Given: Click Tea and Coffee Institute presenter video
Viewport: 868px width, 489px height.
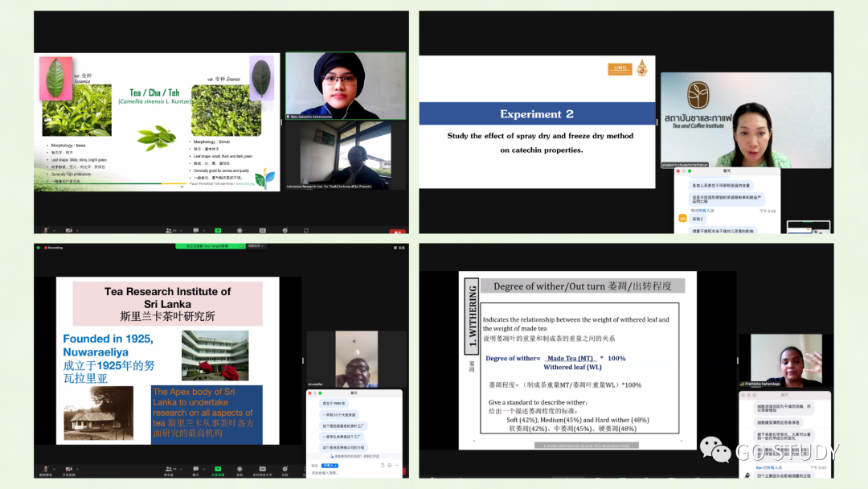Looking at the screenshot, I should click(746, 120).
